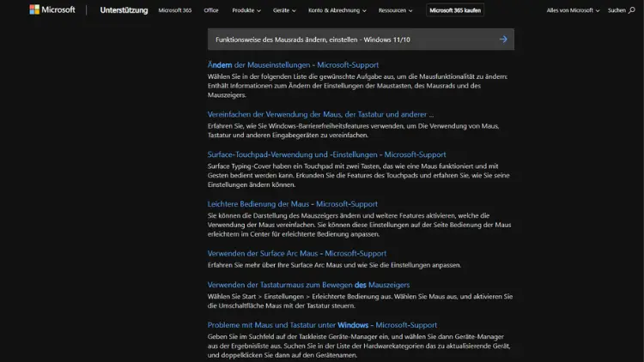Click description starting 'Sie können die Darstellung des Mauszeigers'
This screenshot has height=362, width=644.
[x=360, y=225]
